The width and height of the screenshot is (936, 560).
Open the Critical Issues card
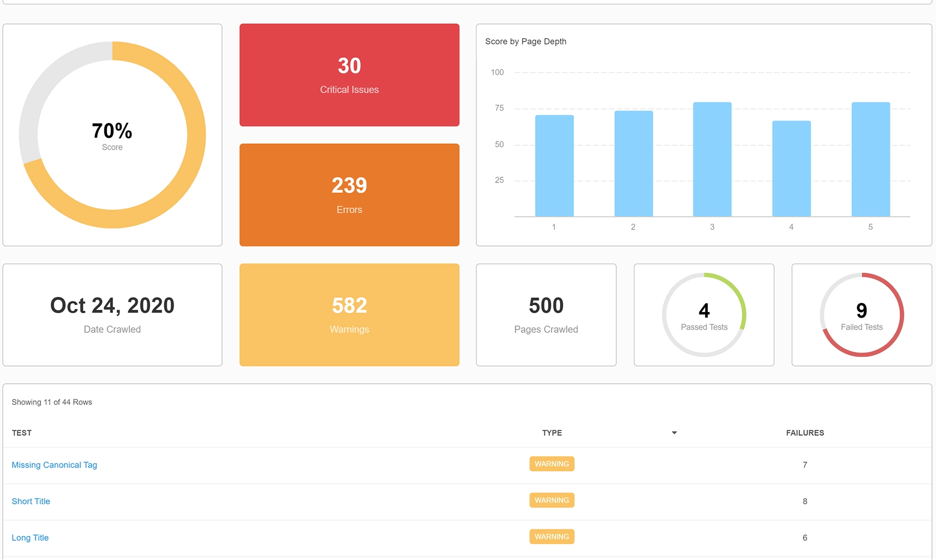[x=349, y=74]
